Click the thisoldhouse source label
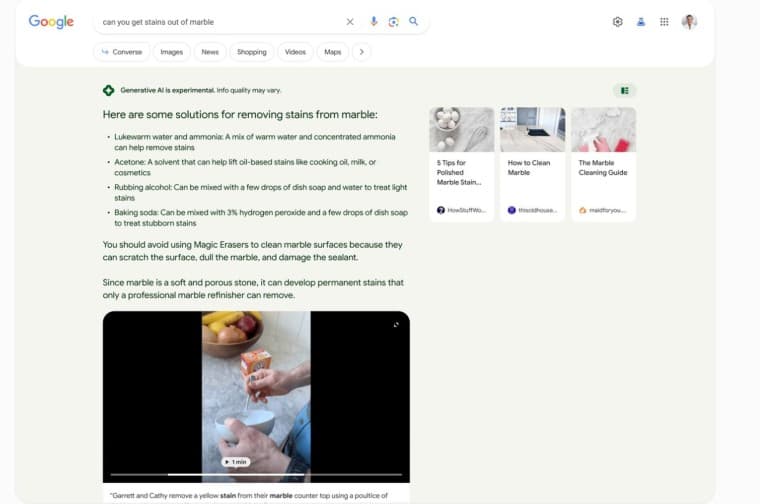 pyautogui.click(x=532, y=210)
